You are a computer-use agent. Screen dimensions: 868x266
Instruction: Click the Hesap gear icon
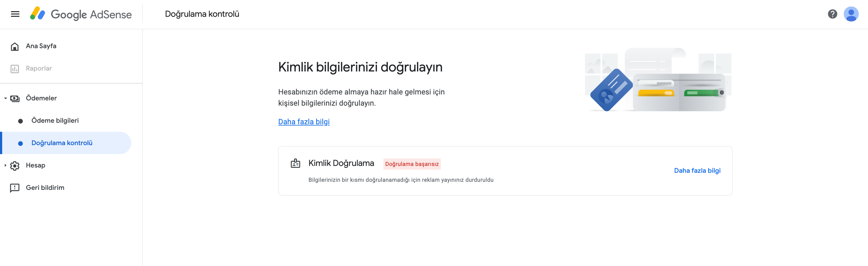point(15,165)
